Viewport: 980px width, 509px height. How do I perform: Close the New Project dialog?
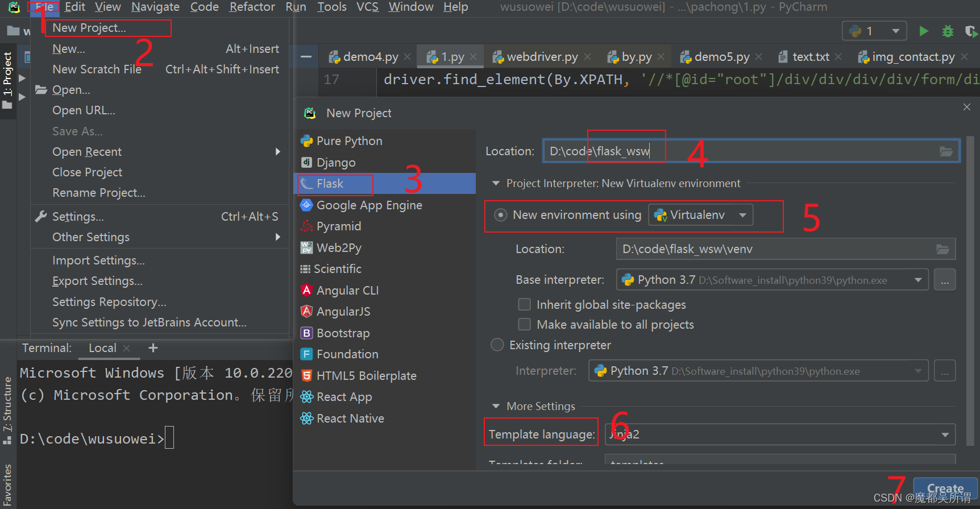[967, 107]
